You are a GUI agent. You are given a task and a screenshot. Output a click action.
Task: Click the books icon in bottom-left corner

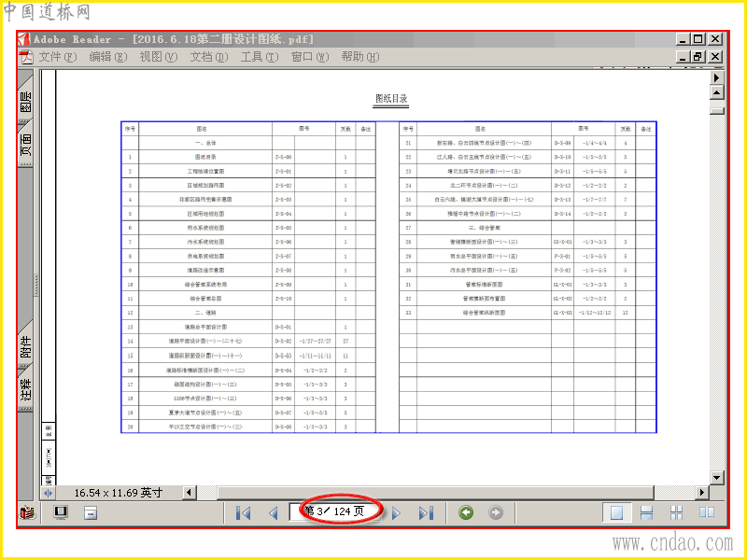(x=28, y=512)
